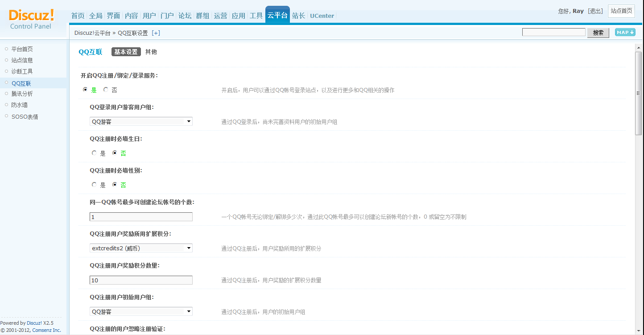Select 是 for QQ注册时必填生日
Screen dimensions: 644x335
pos(94,153)
